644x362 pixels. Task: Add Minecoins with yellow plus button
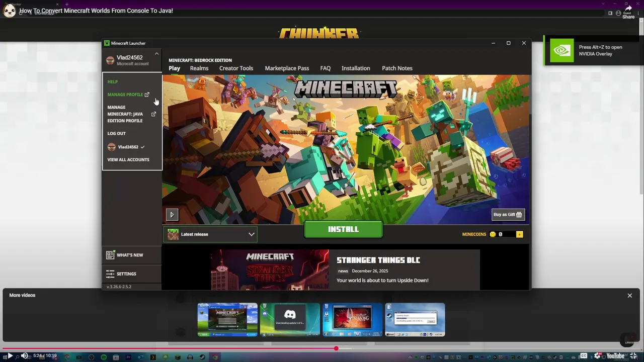pos(519,234)
